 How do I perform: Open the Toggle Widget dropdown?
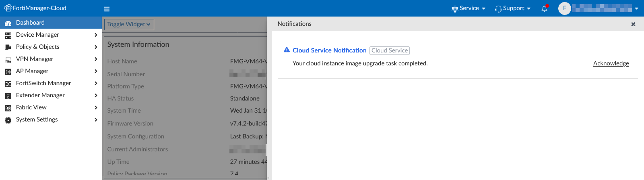129,24
